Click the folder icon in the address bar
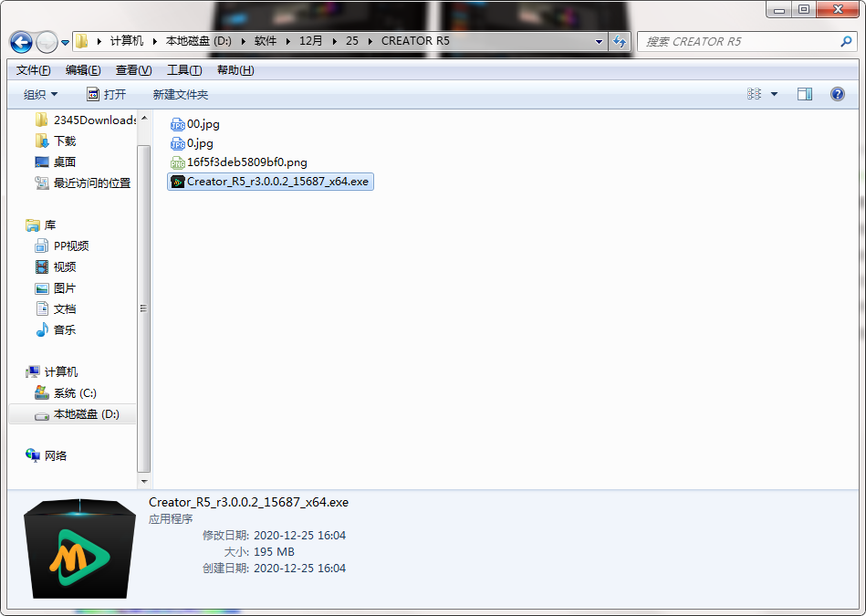 coord(82,41)
